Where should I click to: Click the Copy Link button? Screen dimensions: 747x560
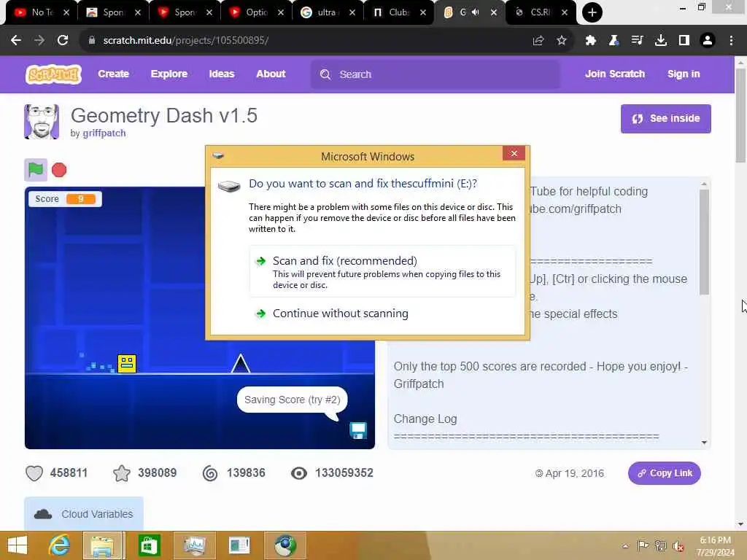pos(664,472)
